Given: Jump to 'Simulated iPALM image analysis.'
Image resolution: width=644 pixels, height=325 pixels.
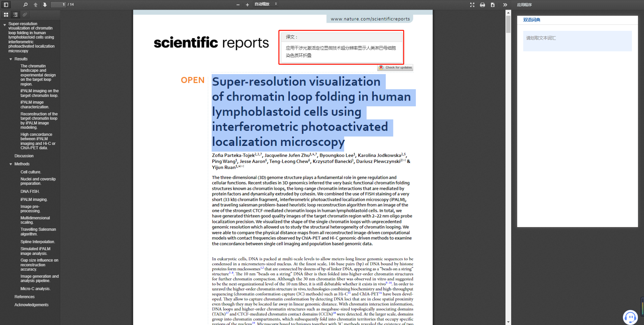Looking at the screenshot, I should point(36,251).
